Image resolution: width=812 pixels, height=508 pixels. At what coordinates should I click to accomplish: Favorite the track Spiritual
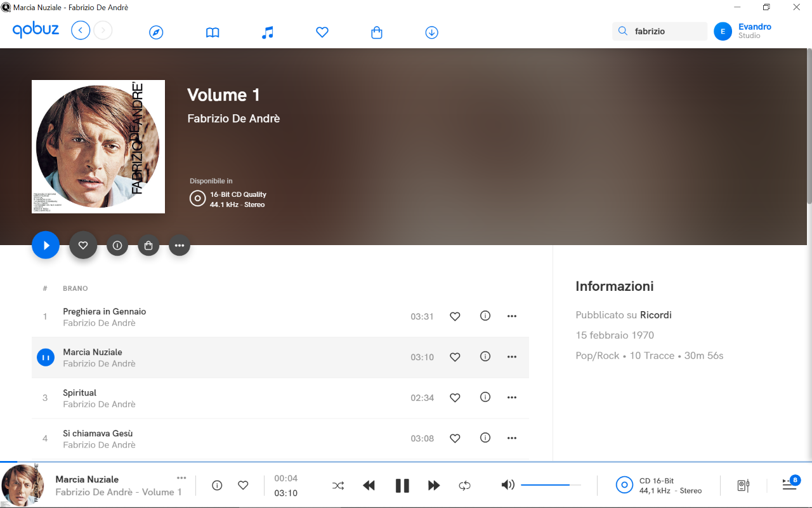click(x=455, y=398)
